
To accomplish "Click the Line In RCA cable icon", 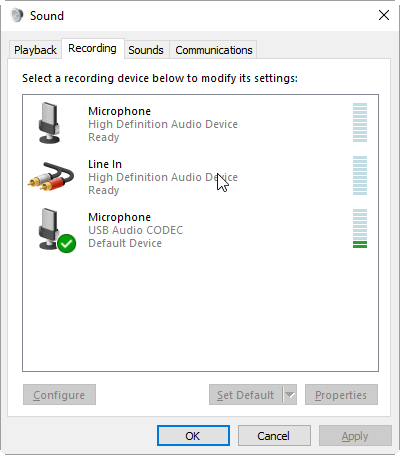I will [x=51, y=176].
